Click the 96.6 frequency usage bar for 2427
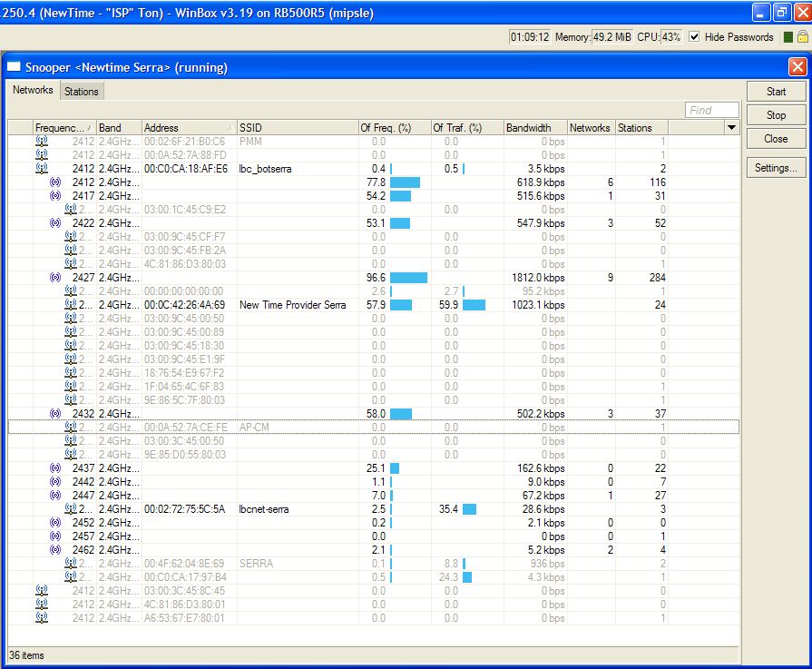This screenshot has height=669, width=812. click(408, 278)
